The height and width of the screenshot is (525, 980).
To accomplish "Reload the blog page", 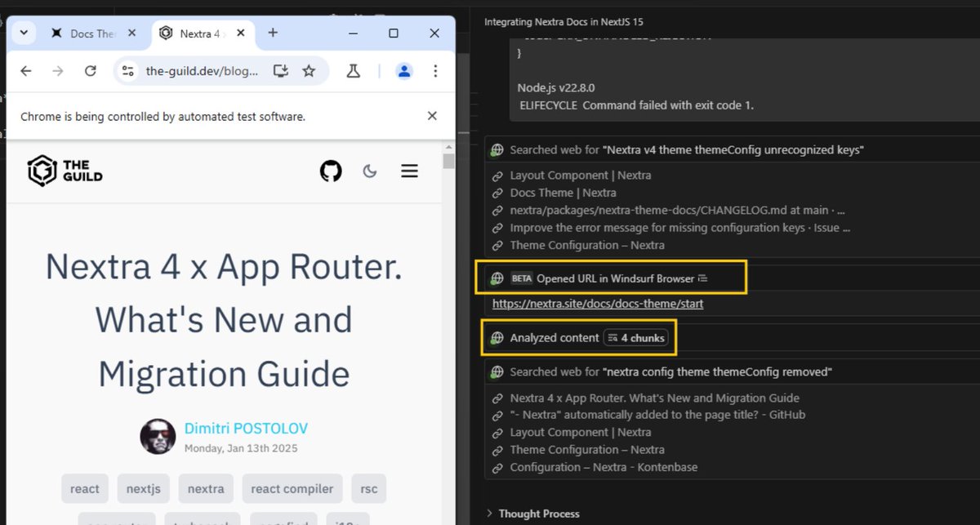I will click(90, 71).
